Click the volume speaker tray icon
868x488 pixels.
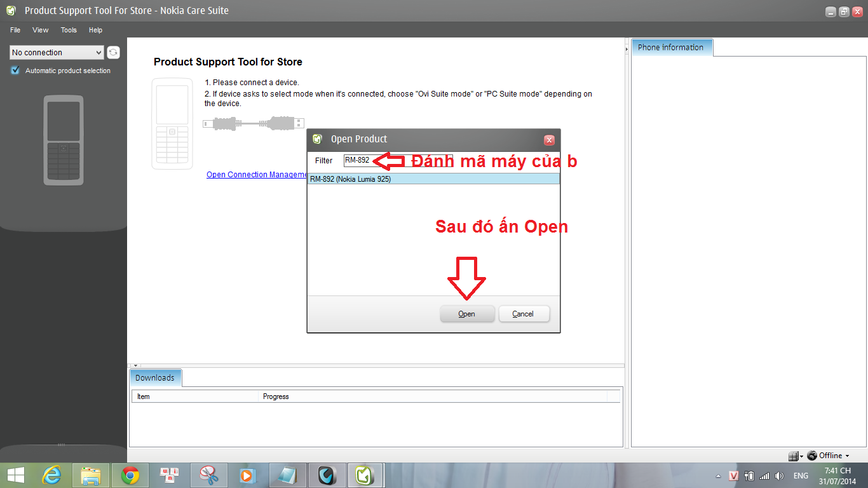(x=780, y=475)
